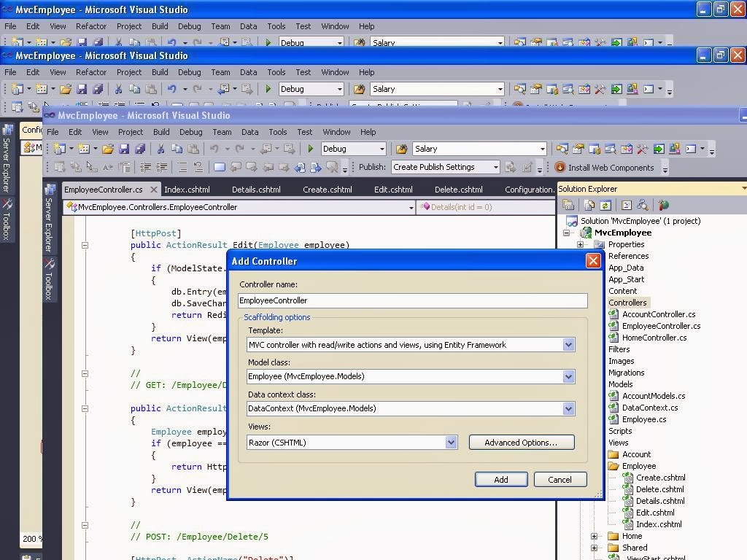Open Debug configuration dropdown in front window
Image resolution: width=747 pixels, height=560 pixels.
pos(382,149)
